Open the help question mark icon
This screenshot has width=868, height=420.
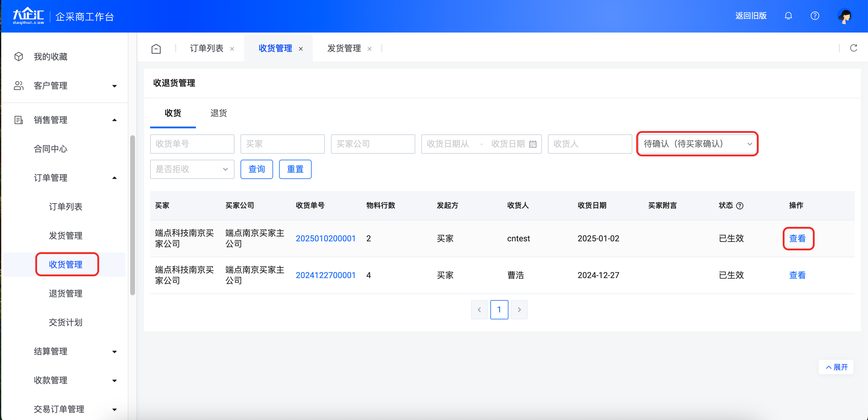pos(814,16)
